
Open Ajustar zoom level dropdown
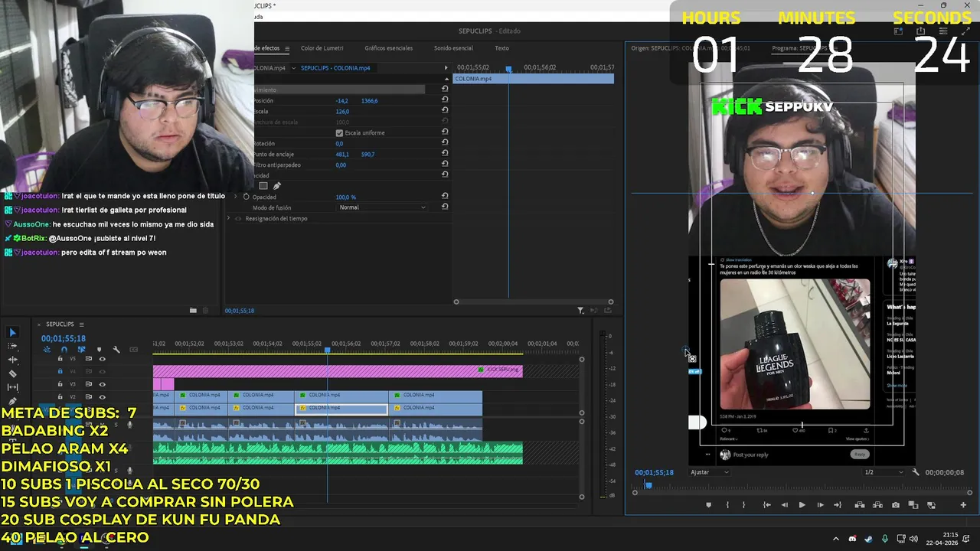(709, 472)
